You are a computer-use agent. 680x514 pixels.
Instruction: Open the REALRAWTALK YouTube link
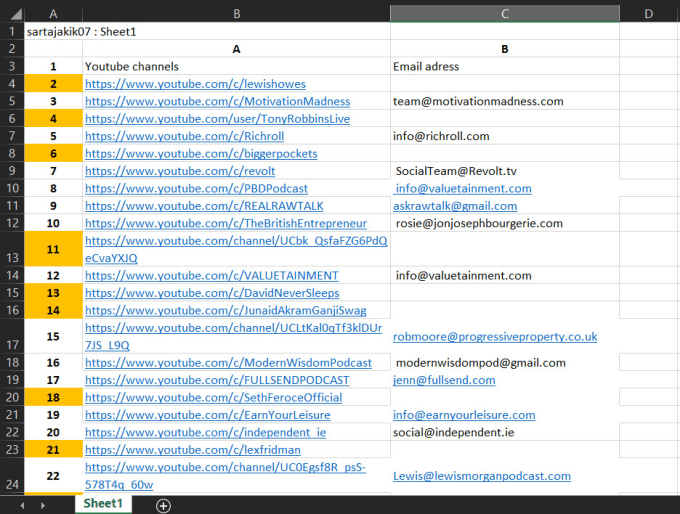click(204, 206)
